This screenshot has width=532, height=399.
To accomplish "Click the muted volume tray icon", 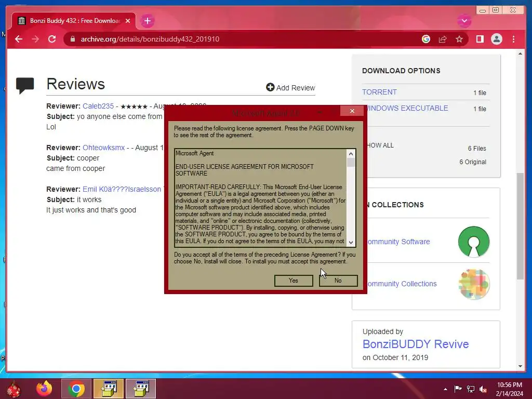I will pos(483,389).
